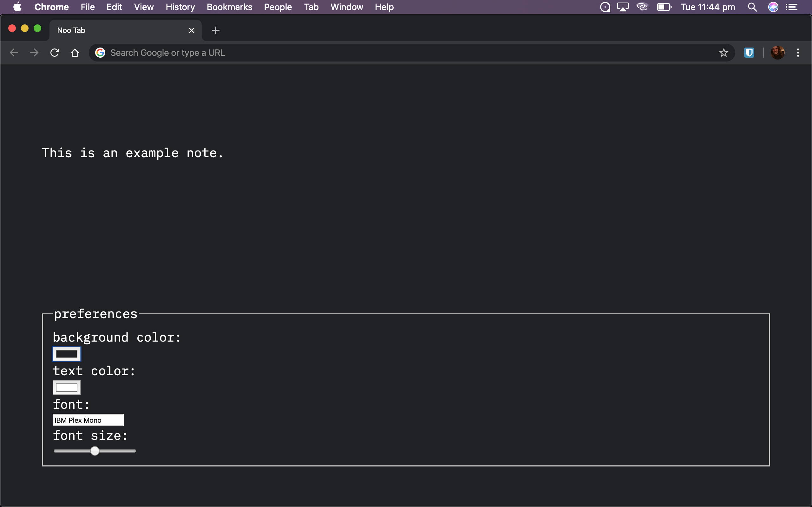Open Siri from the menu bar
Screen dimensions: 812x507
click(x=773, y=7)
